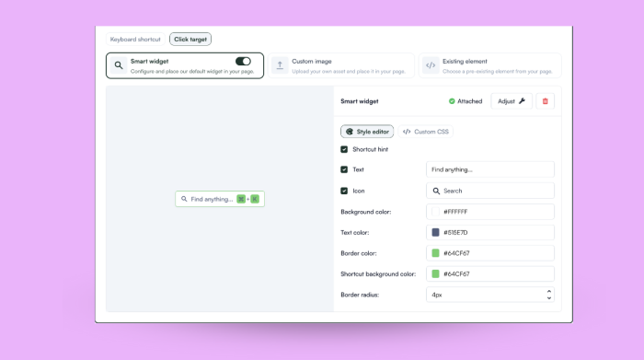Switch to the Keyboard shortcut tab
Image resolution: width=644 pixels, height=360 pixels.
pos(135,40)
